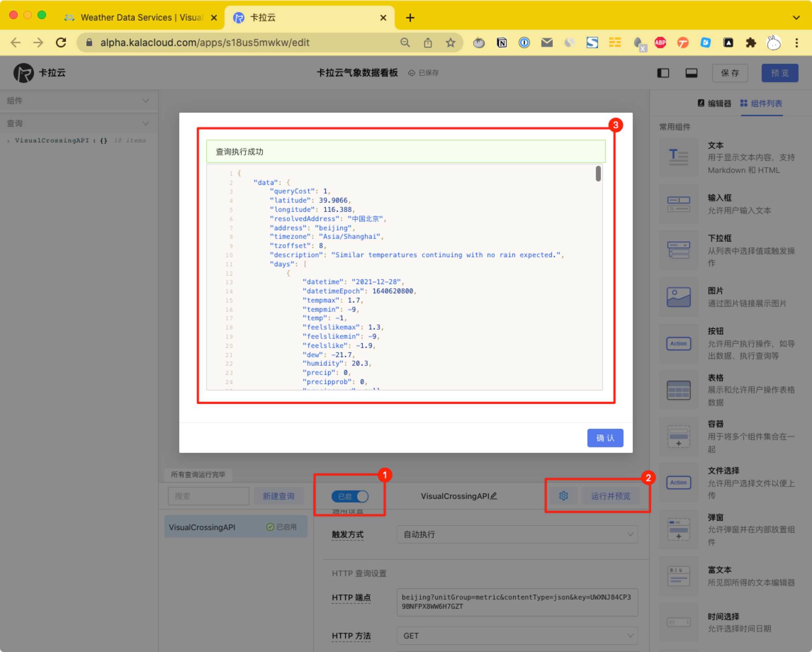
Task: Toggle bottom panel layout icon
Action: point(691,73)
